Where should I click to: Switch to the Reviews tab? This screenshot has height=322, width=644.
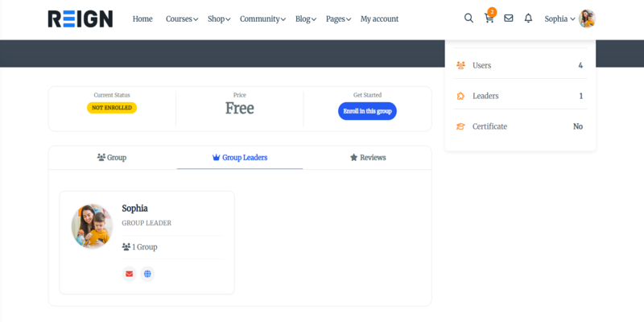pyautogui.click(x=368, y=158)
